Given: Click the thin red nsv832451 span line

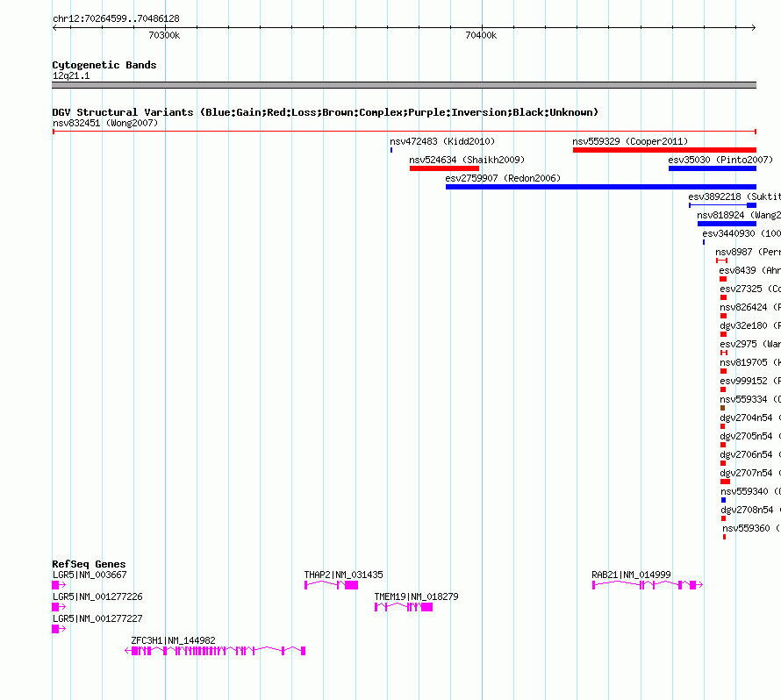Looking at the screenshot, I should pos(405,132).
